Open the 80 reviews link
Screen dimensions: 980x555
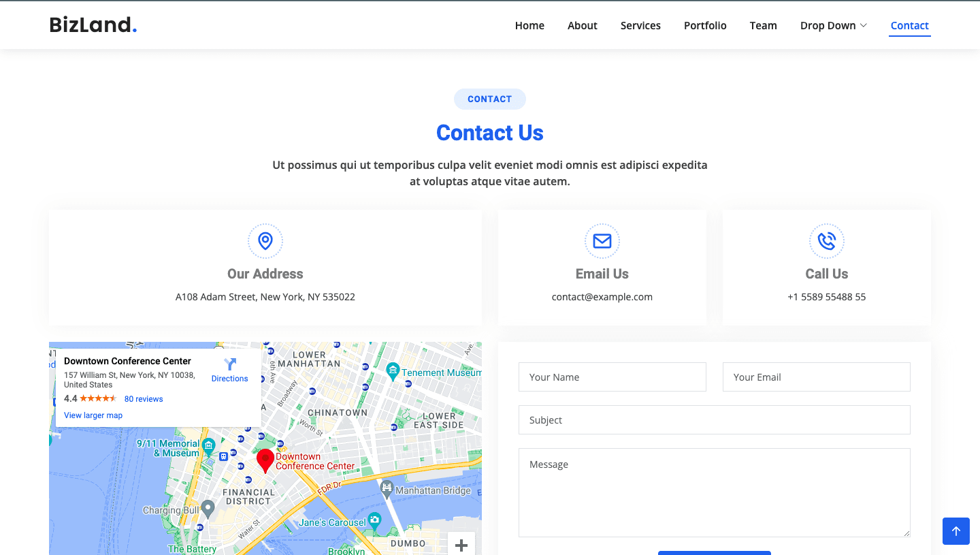pos(144,399)
